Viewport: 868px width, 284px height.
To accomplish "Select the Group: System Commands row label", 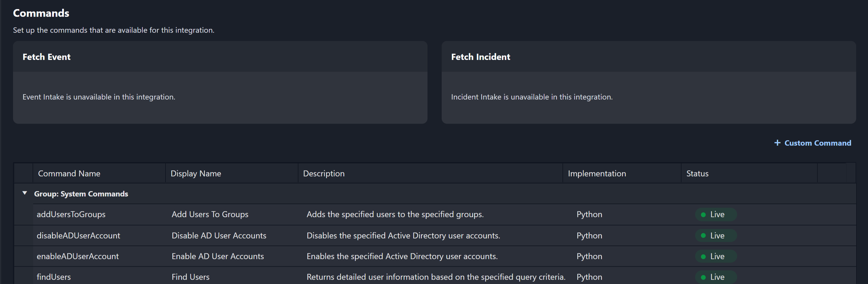I will [81, 194].
